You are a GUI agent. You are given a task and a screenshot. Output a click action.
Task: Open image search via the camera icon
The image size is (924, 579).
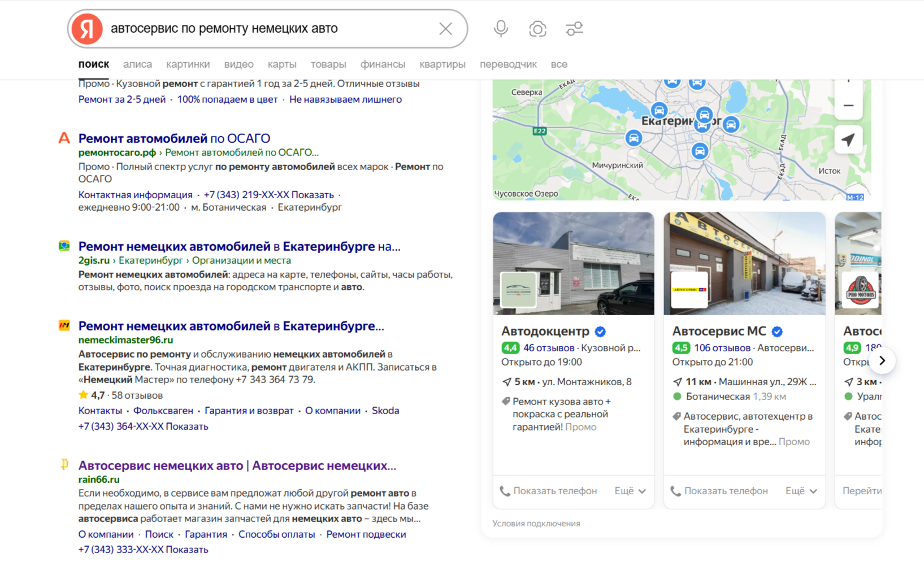point(537,28)
